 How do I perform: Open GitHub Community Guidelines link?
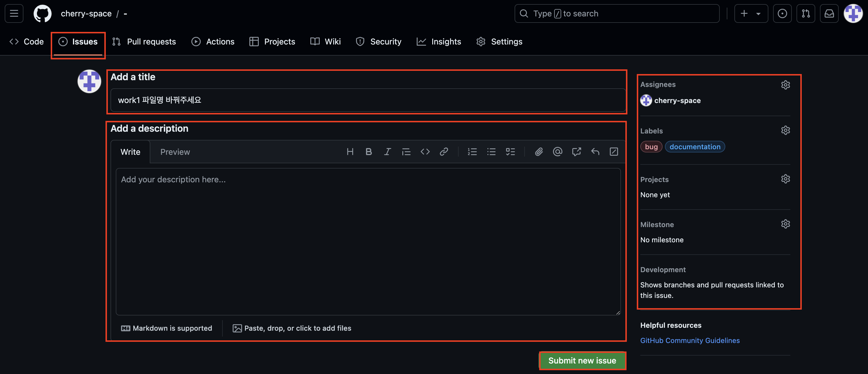pos(690,340)
